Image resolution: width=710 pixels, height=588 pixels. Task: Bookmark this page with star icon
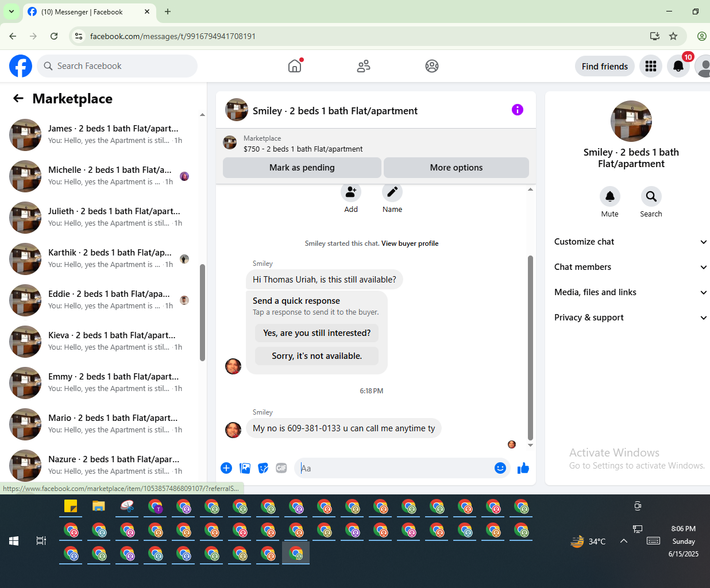(x=673, y=36)
